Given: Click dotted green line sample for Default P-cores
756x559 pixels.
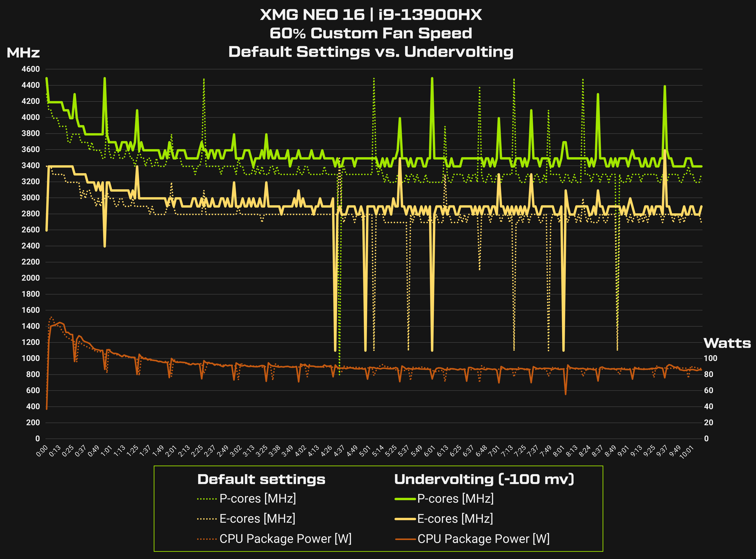Looking at the screenshot, I should [207, 499].
